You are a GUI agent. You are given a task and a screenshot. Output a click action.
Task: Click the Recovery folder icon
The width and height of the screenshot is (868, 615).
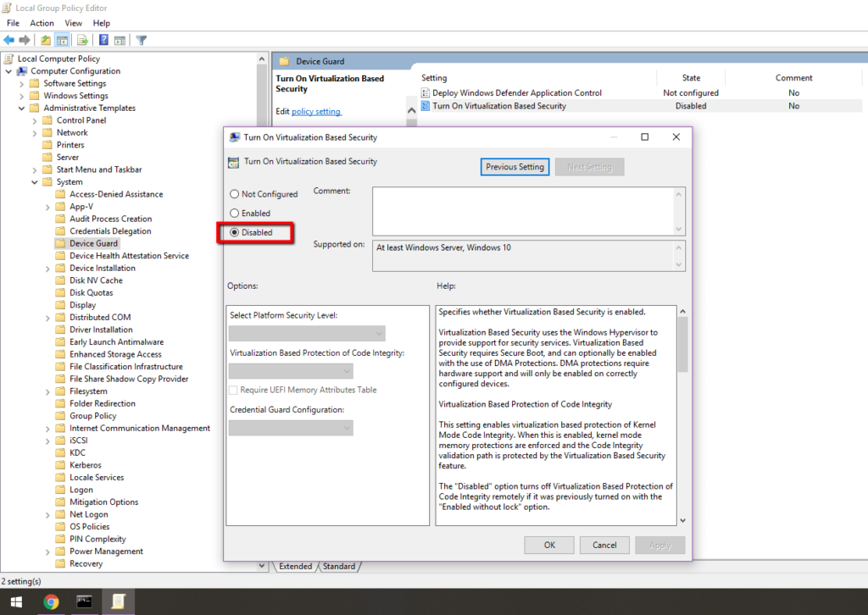[60, 563]
